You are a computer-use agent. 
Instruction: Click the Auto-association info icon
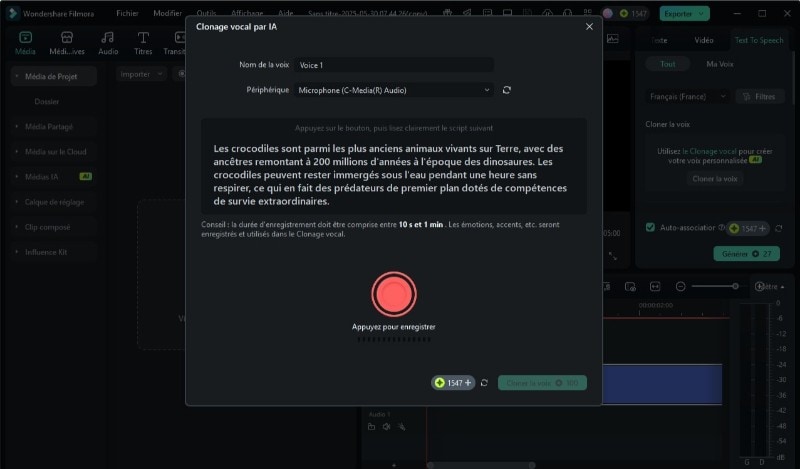click(x=721, y=228)
